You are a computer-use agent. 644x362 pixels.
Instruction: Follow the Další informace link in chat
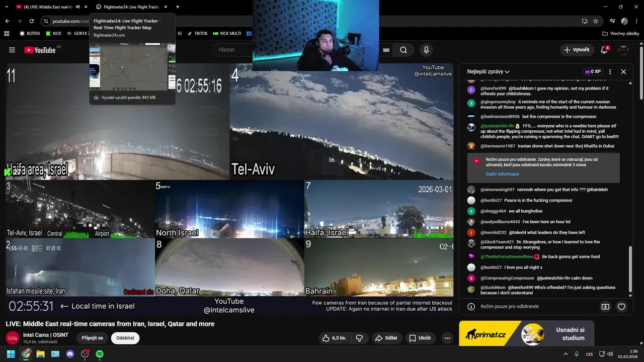[502, 174]
